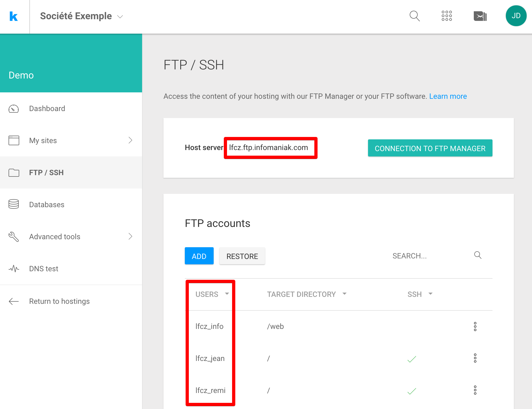Click the Databases stack icon
The height and width of the screenshot is (409, 532).
point(14,204)
